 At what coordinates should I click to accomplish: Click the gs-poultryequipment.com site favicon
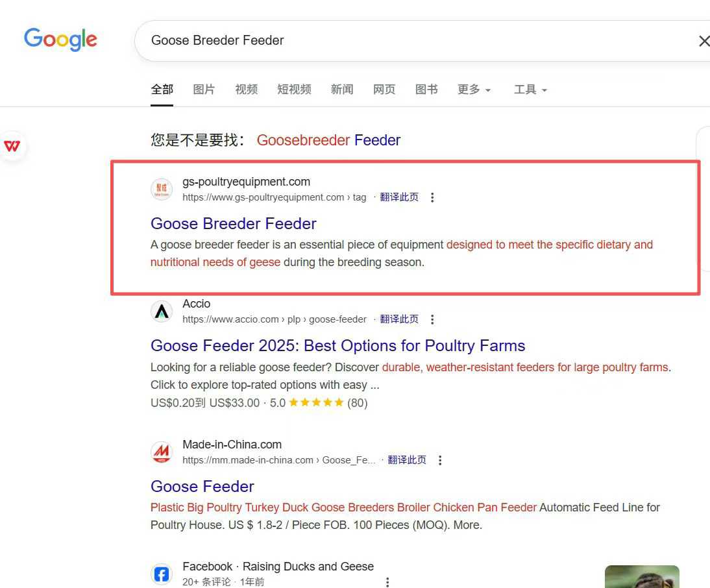162,190
